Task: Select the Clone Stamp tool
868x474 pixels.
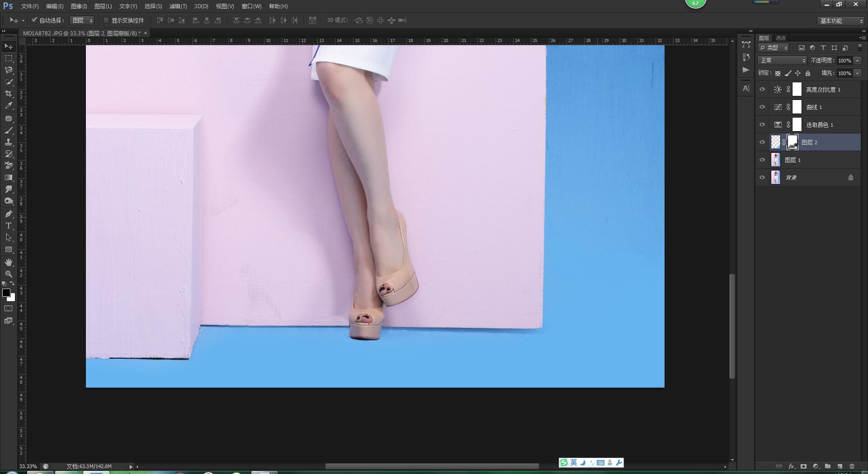Action: [x=9, y=142]
